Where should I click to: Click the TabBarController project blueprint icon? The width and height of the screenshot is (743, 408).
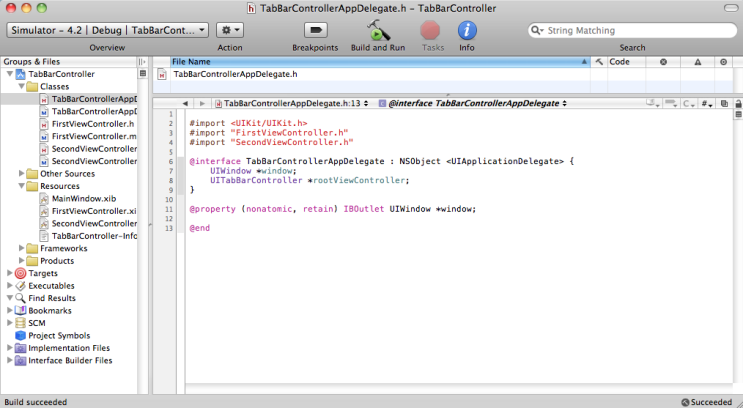(x=20, y=74)
